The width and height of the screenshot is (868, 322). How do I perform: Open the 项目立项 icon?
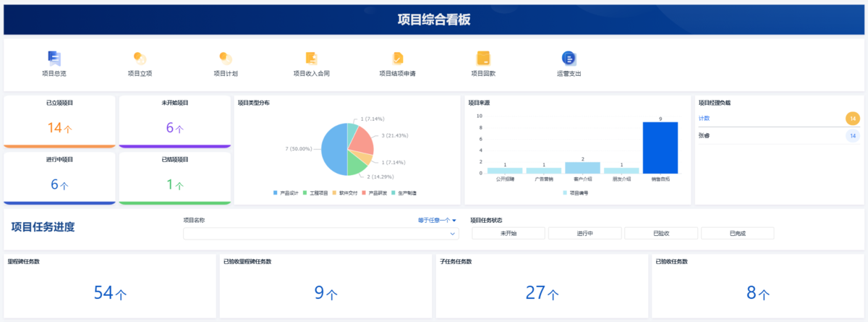[x=140, y=58]
